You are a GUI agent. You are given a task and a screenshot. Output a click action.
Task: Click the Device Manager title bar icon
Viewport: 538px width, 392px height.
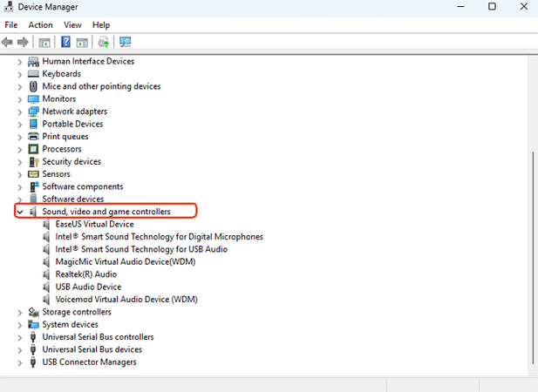(9, 6)
